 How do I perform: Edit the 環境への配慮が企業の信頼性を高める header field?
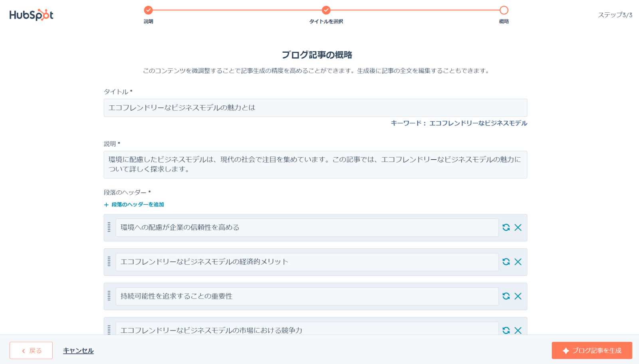point(307,227)
